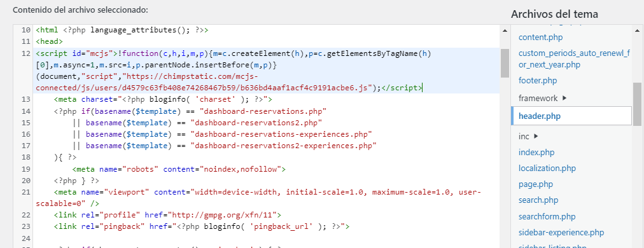The height and width of the screenshot is (248, 644).
Task: Click the closing </script> tag
Action: (402, 88)
